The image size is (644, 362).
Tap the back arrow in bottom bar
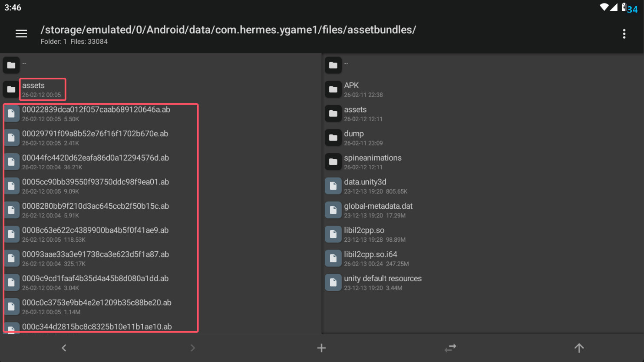64,348
